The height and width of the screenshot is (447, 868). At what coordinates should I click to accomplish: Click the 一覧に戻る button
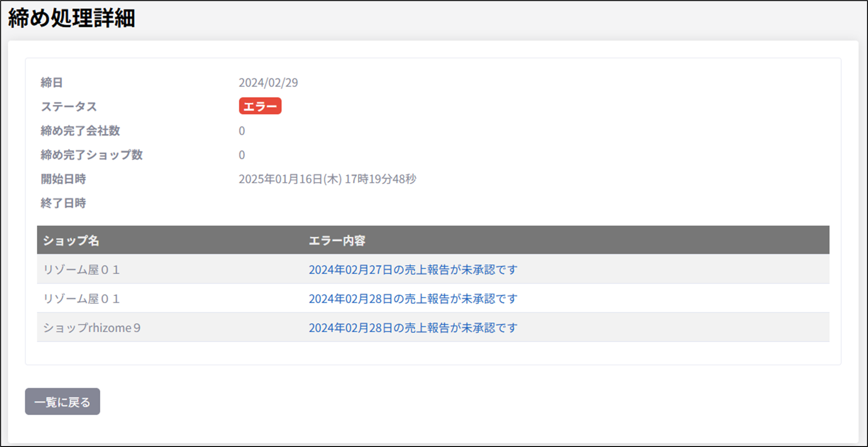[x=62, y=402]
